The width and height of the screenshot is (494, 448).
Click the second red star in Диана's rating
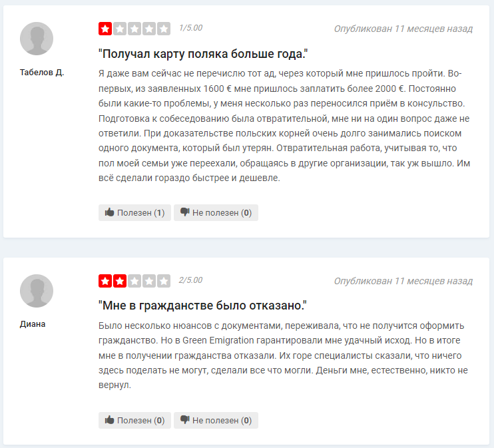pos(120,281)
